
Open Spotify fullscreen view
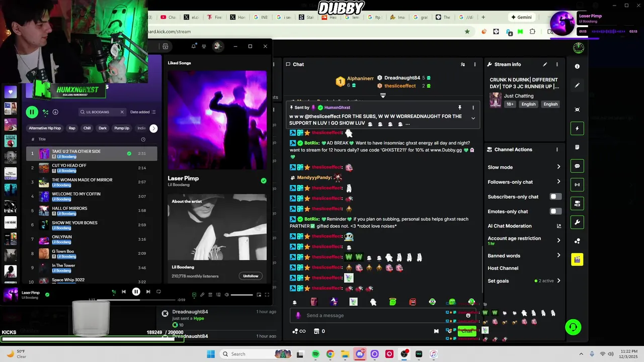coord(267,295)
